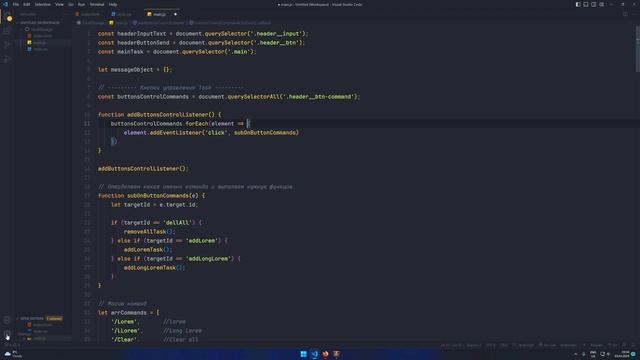Open the File menu

16,4
